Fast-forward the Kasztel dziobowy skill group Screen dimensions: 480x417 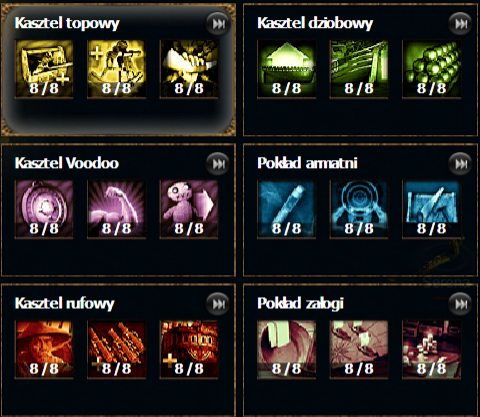[x=461, y=24]
